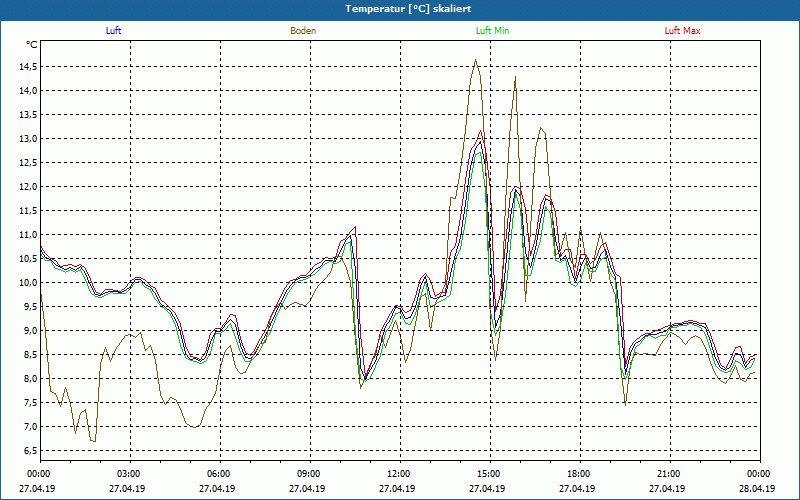The height and width of the screenshot is (500, 800).
Task: Click the 8,0 y-axis value
Action: [x=30, y=379]
